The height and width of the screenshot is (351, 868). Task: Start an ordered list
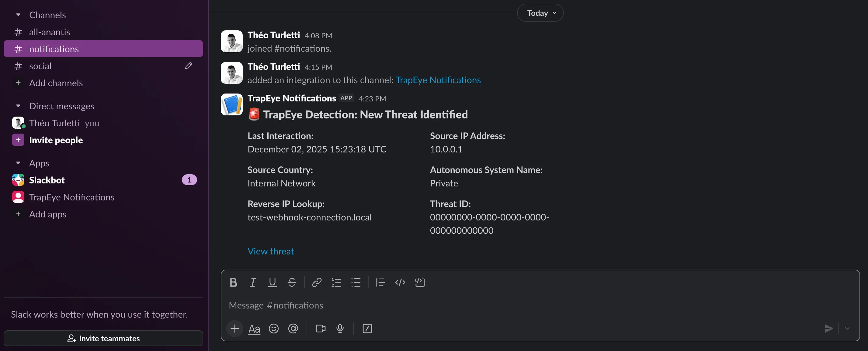(336, 282)
